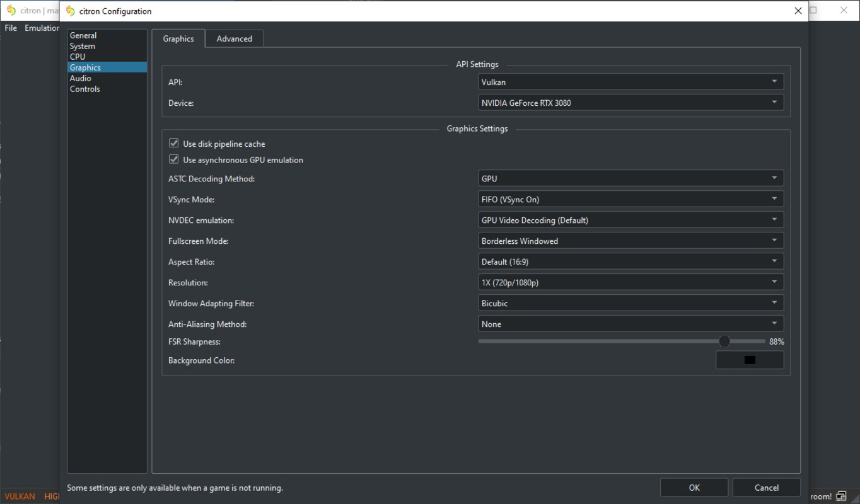The width and height of the screenshot is (860, 504).
Task: Confirm settings with the OK button
Action: tap(694, 488)
